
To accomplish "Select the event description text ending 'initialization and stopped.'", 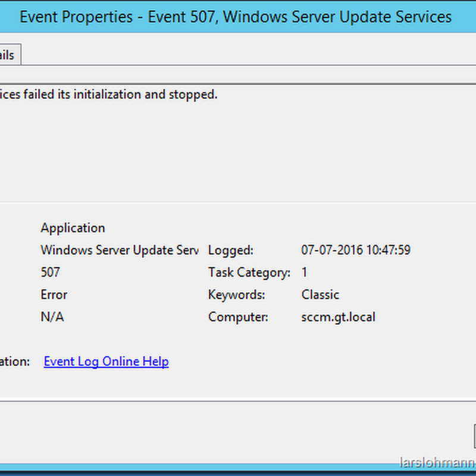I will pos(109,95).
